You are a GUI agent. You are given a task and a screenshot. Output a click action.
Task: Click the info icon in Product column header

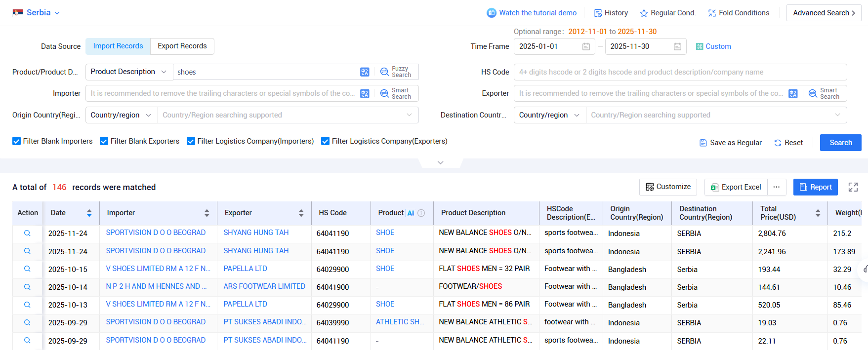tap(421, 213)
